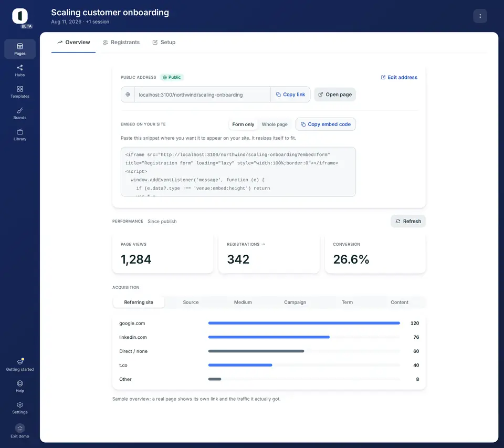Open Templates in the sidebar

20,92
